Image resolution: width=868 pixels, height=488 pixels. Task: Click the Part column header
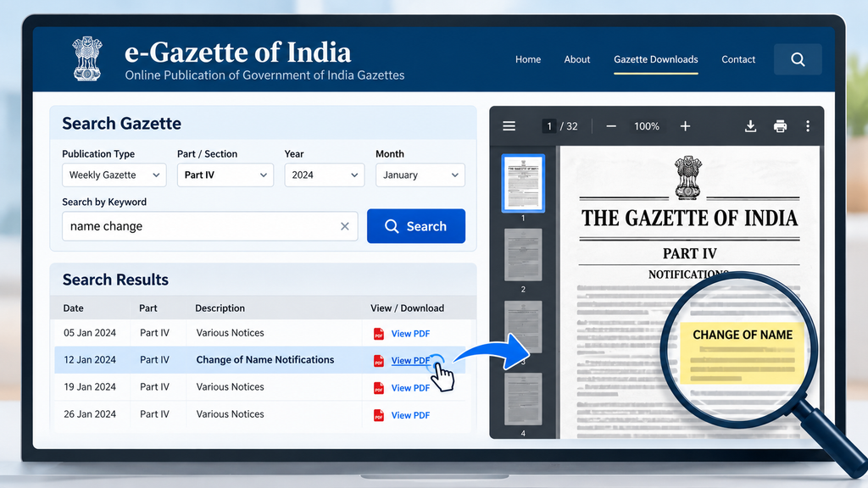point(147,308)
